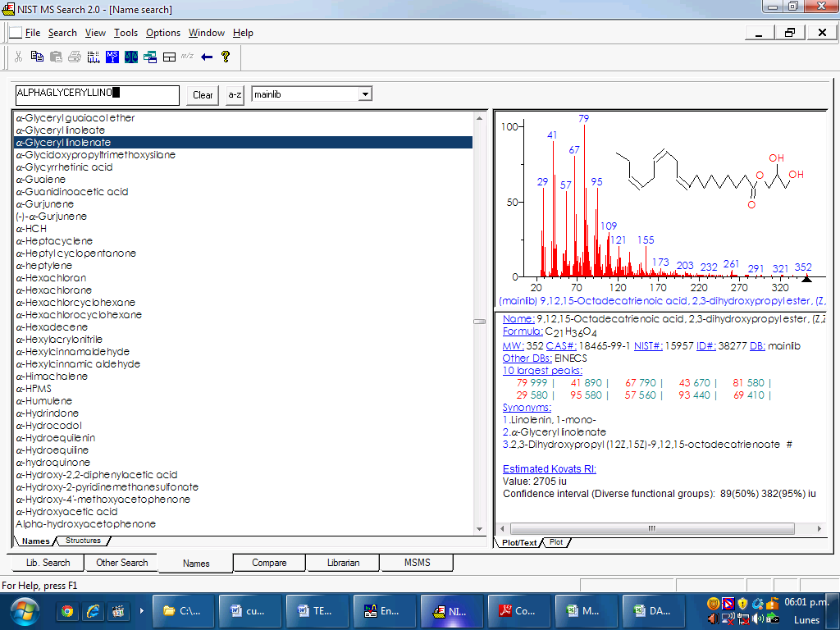840x630 pixels.
Task: Launch Internet Explorer from quick launch
Action: [93, 610]
